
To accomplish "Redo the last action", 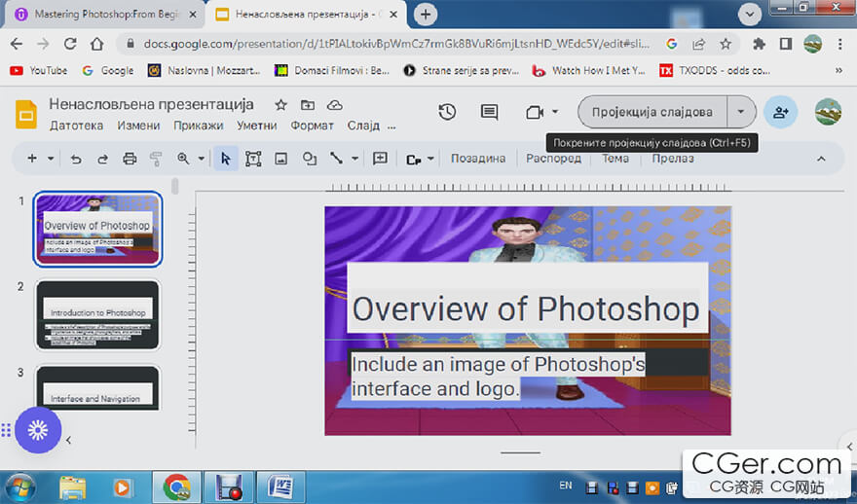I will pyautogui.click(x=102, y=159).
